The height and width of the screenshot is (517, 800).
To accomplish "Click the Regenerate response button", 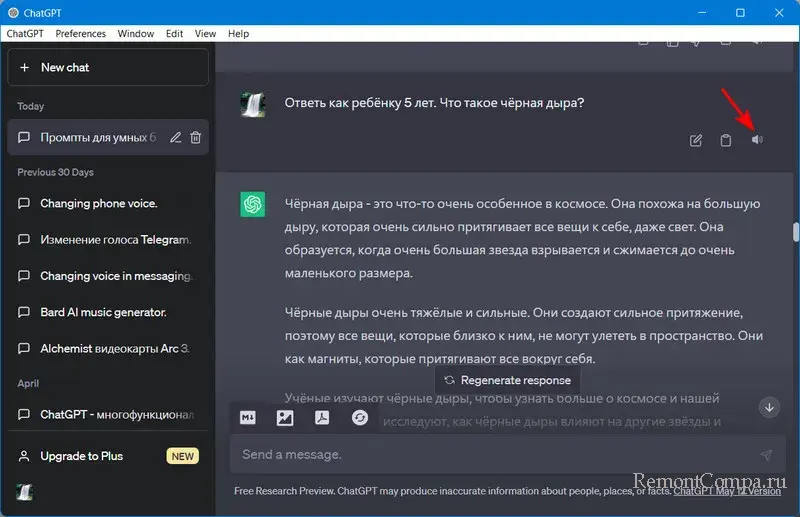I will tap(507, 380).
